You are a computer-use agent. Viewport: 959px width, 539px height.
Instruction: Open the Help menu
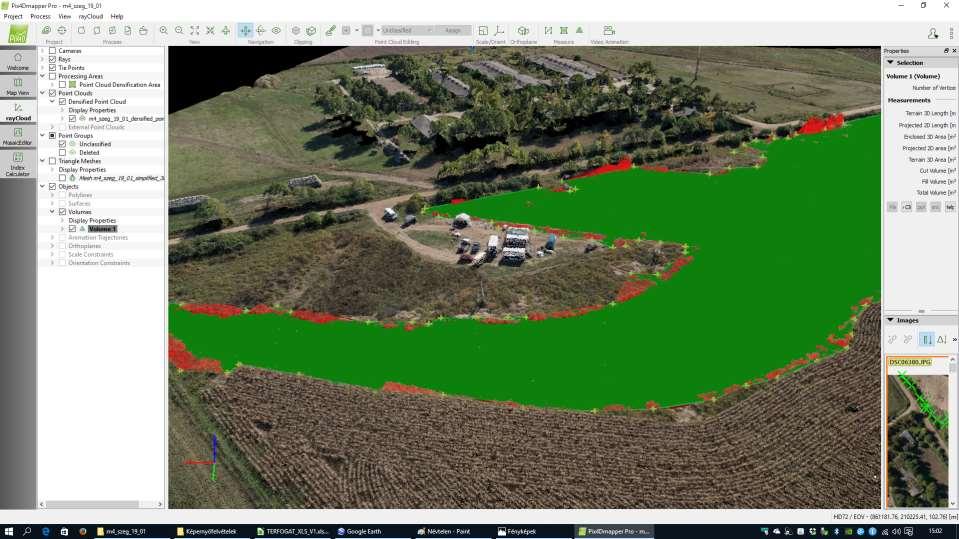pos(117,17)
